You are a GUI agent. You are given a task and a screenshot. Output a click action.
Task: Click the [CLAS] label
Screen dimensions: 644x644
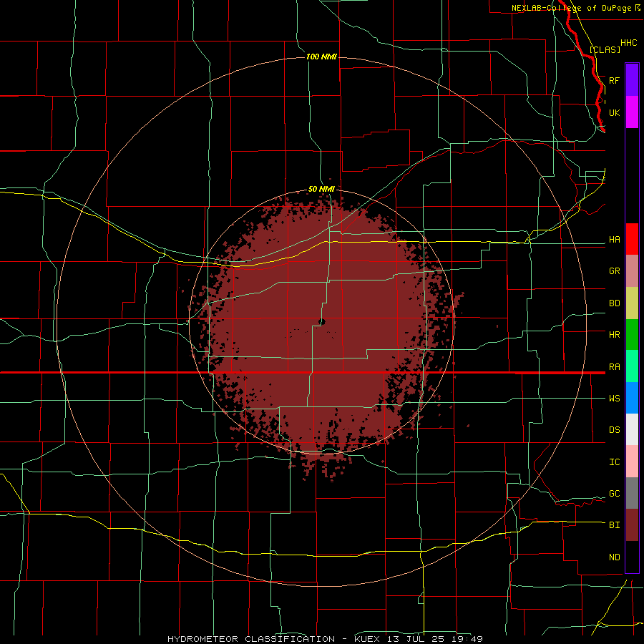click(605, 49)
